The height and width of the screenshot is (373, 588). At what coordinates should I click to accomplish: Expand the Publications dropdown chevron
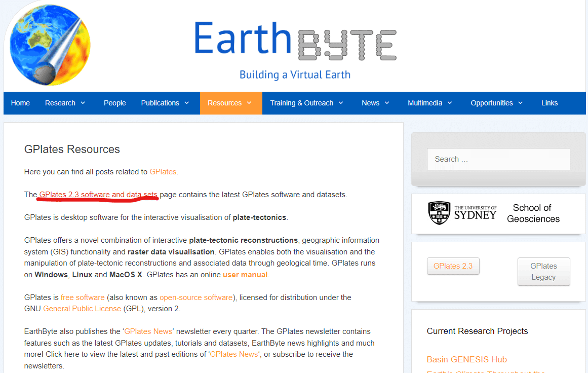tap(187, 103)
